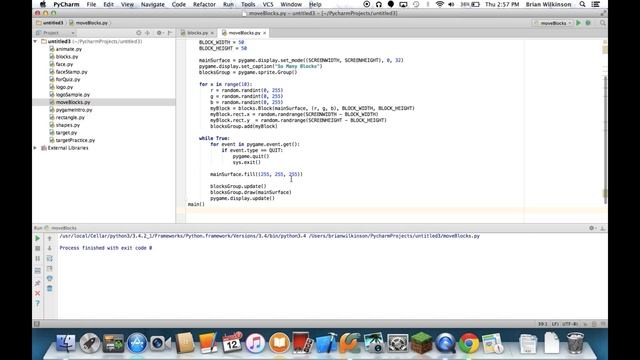Close the blocks.py tab
The width and height of the screenshot is (640, 360).
(x=212, y=33)
